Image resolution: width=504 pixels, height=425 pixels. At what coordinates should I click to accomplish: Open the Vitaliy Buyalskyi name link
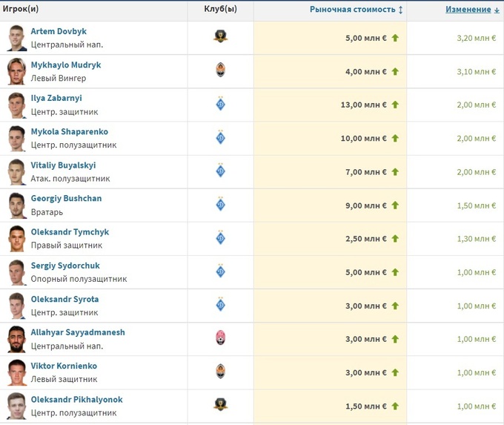pyautogui.click(x=63, y=165)
